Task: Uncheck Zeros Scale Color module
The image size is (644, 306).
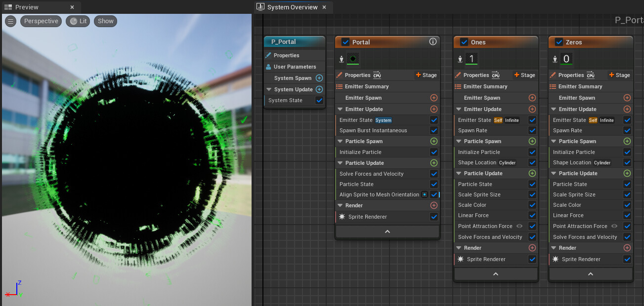Action: [627, 205]
